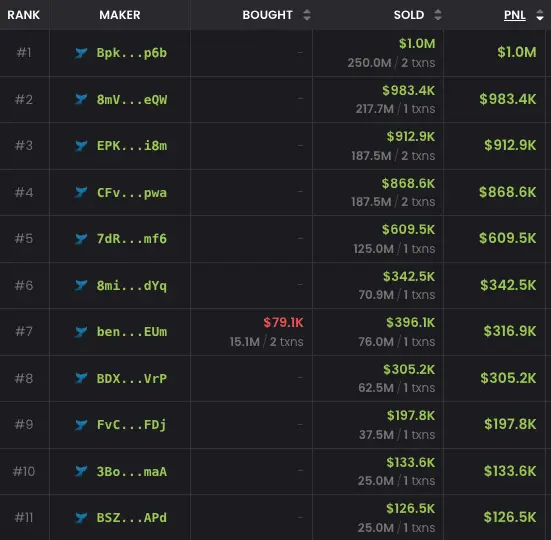Click the $79.1K bought amount
The height and width of the screenshot is (540, 551).
coord(283,323)
